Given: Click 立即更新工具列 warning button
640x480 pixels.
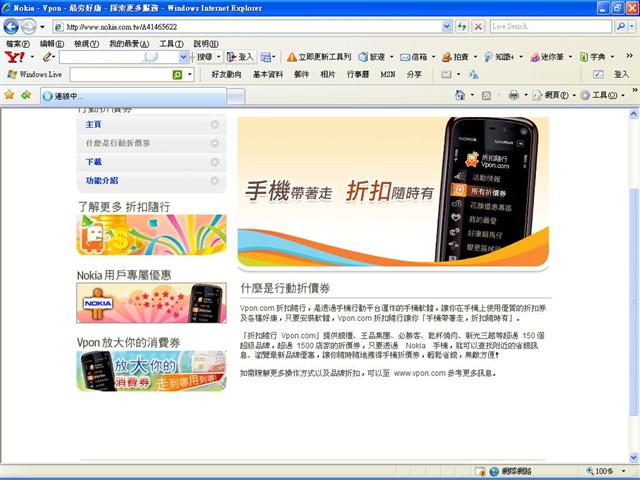Looking at the screenshot, I should [319, 57].
